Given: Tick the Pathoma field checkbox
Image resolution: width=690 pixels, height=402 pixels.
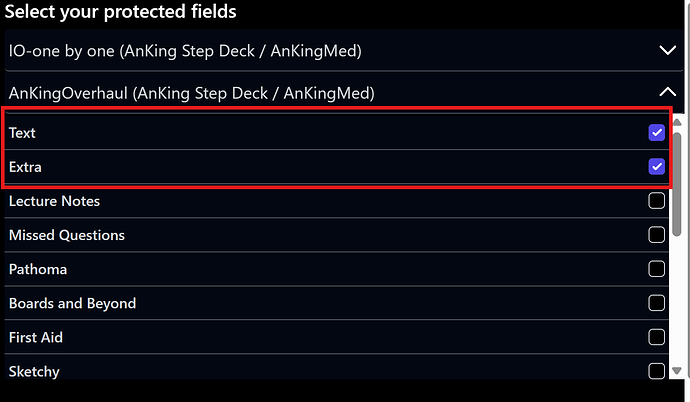Looking at the screenshot, I should click(x=656, y=269).
